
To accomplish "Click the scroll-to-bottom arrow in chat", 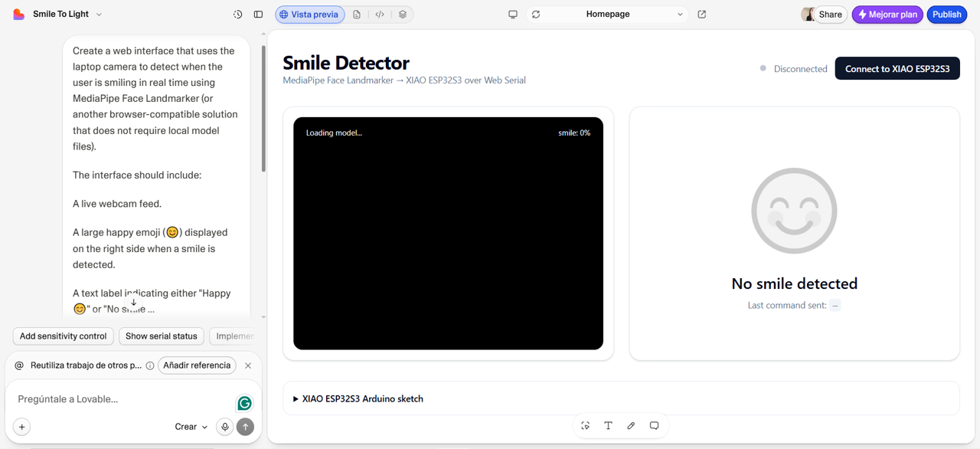I will pyautogui.click(x=133, y=303).
